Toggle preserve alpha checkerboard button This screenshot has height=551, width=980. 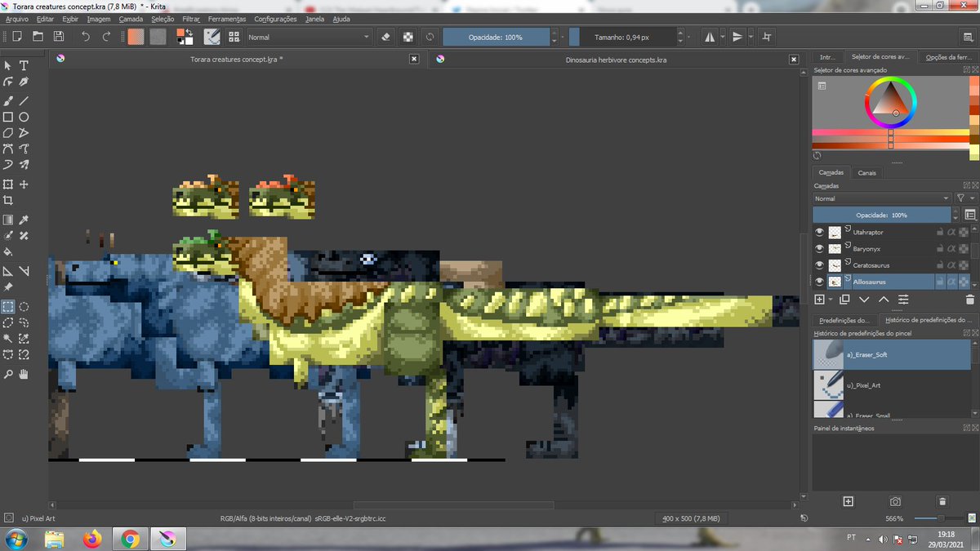click(x=408, y=37)
